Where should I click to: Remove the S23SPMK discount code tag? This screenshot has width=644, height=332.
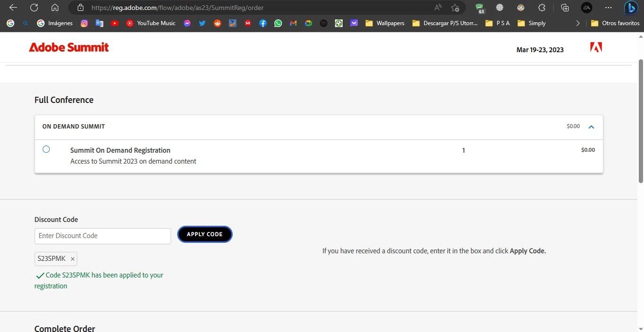click(x=73, y=259)
